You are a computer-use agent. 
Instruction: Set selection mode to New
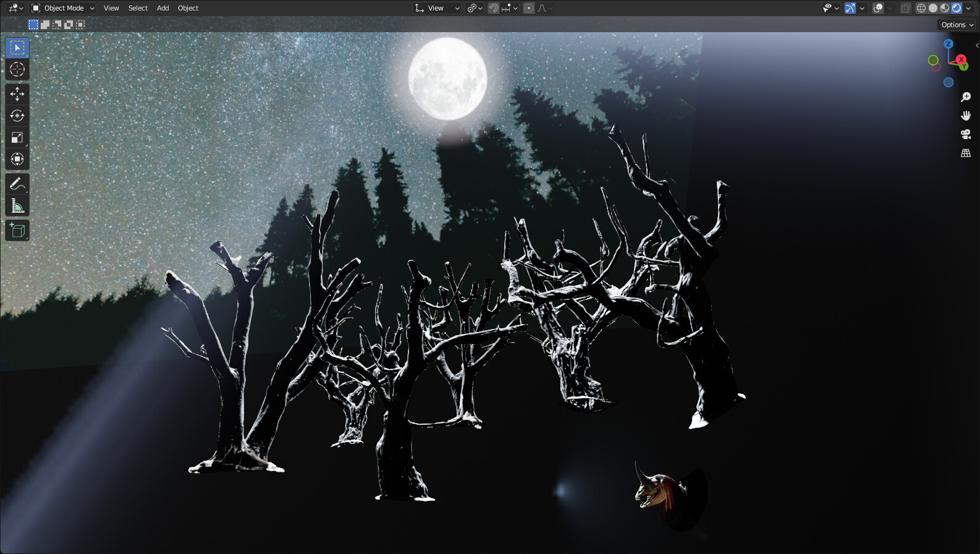(33, 25)
